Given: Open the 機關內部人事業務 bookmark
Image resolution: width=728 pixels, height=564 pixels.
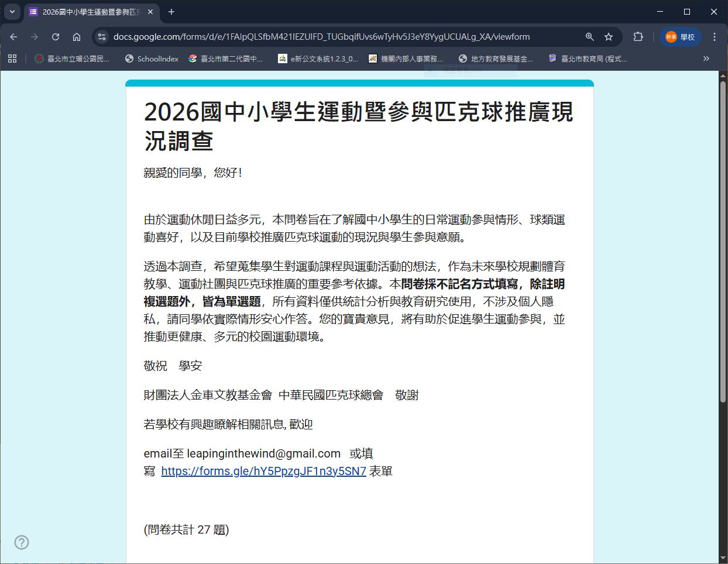Looking at the screenshot, I should pyautogui.click(x=406, y=59).
